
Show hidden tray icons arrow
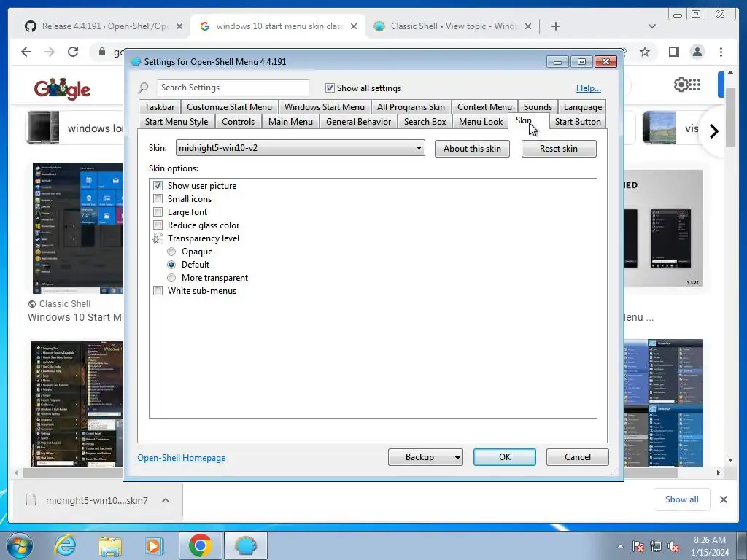[x=620, y=546]
